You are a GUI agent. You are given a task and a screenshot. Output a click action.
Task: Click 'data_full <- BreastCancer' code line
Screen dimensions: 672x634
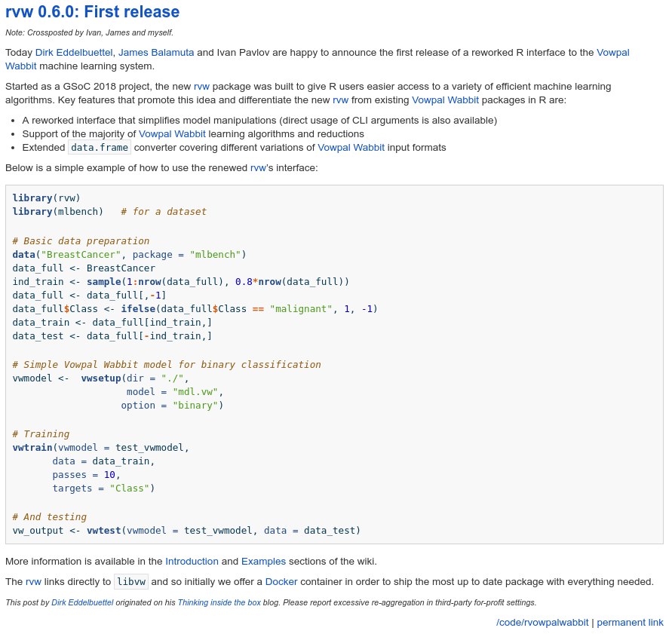[x=84, y=268]
